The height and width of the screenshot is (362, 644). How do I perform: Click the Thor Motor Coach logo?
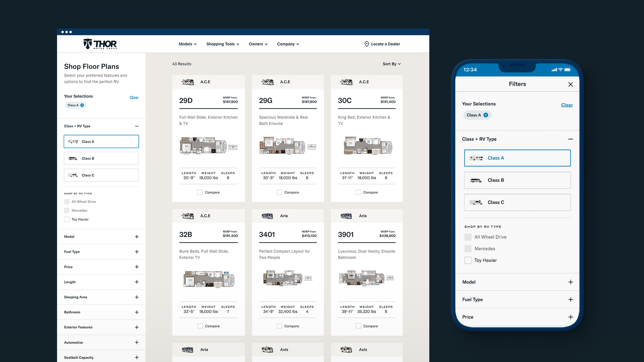click(x=100, y=44)
